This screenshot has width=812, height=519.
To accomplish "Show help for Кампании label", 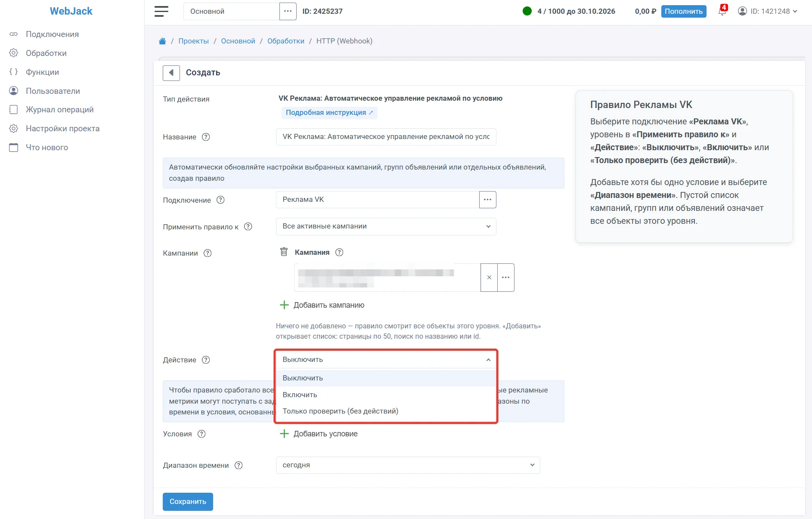I will coord(208,253).
